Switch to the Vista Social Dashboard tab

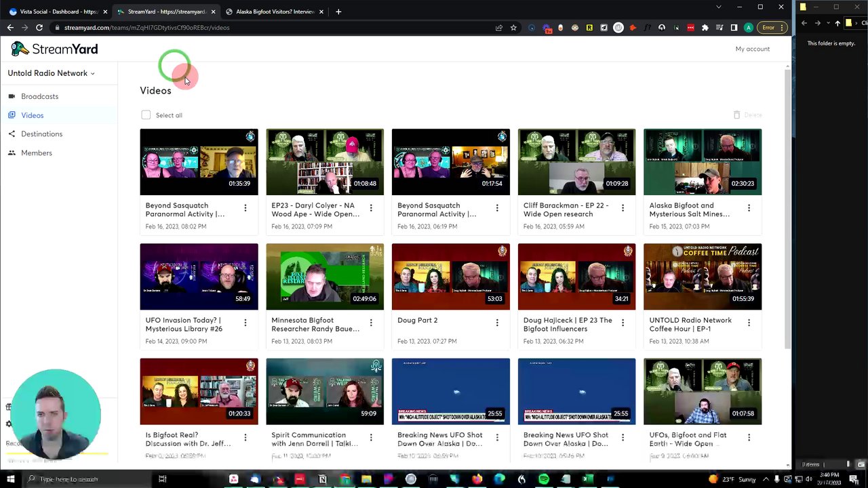point(58,12)
